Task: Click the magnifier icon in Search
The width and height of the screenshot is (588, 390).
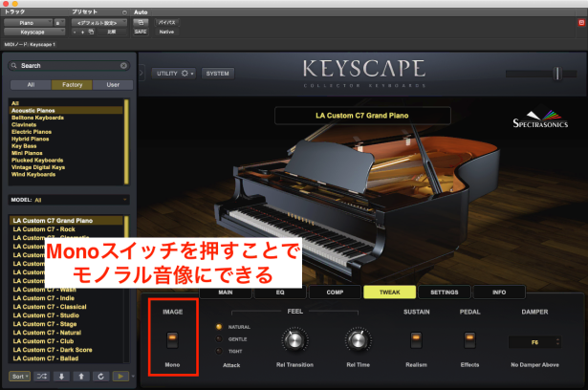Action: pyautogui.click(x=14, y=66)
